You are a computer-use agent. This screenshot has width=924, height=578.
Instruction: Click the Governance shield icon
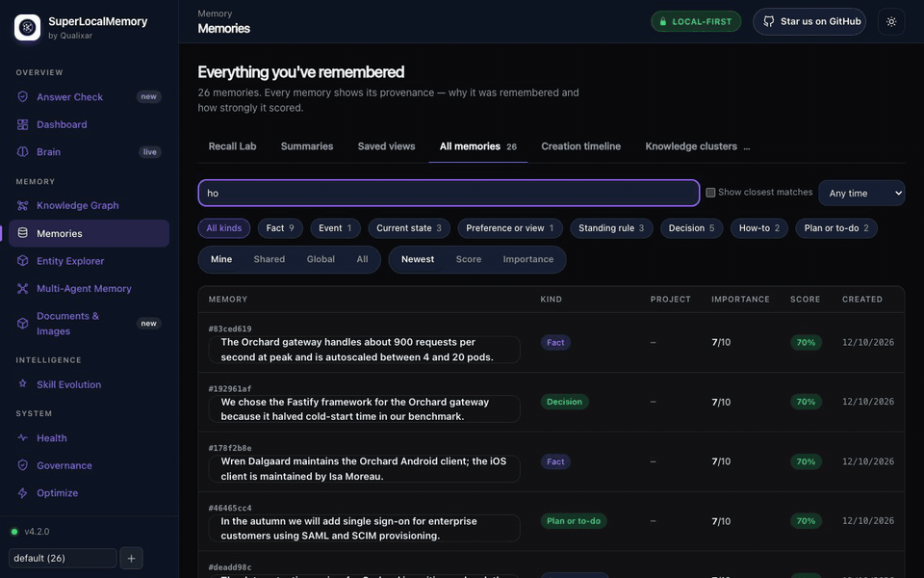tap(22, 465)
